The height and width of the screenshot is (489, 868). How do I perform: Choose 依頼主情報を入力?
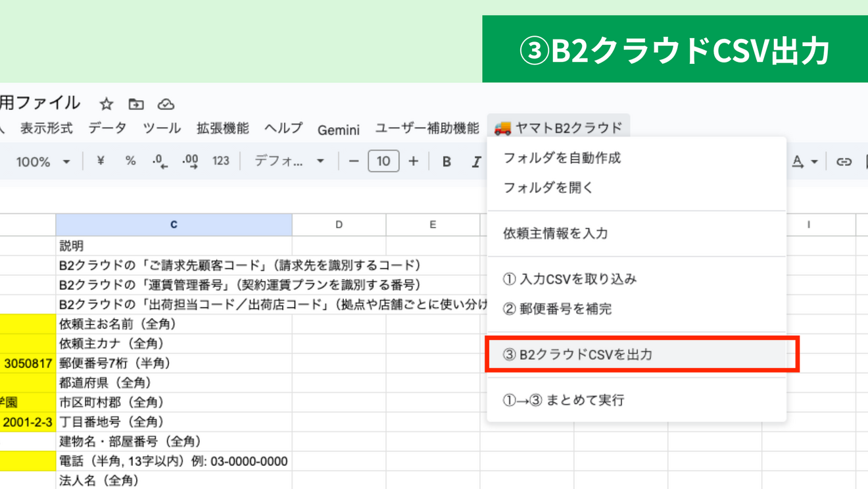pyautogui.click(x=637, y=233)
